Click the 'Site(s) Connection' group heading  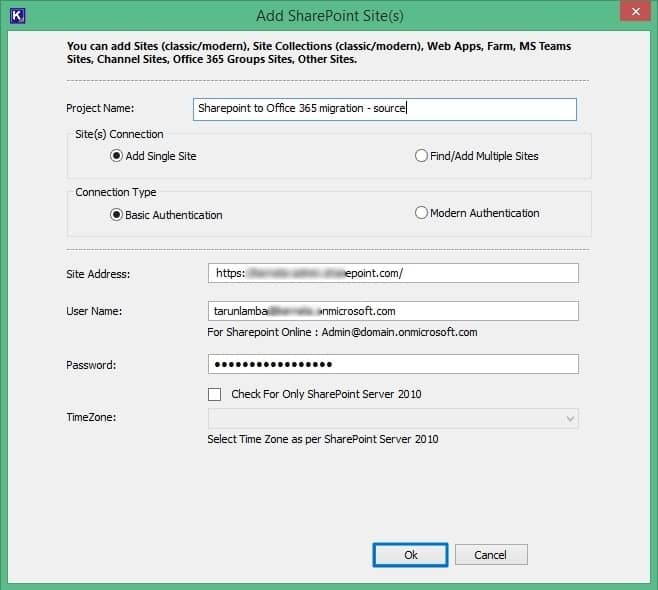pos(119,134)
